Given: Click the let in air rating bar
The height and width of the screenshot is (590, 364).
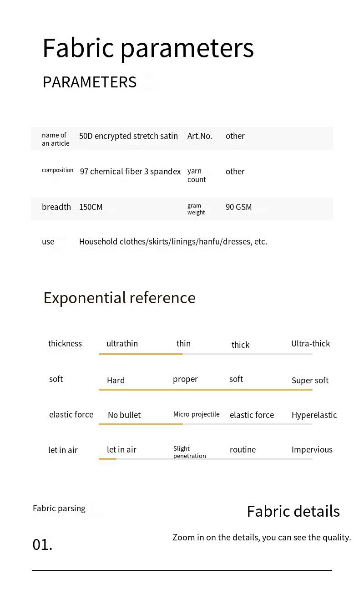Looking at the screenshot, I should click(x=205, y=459).
